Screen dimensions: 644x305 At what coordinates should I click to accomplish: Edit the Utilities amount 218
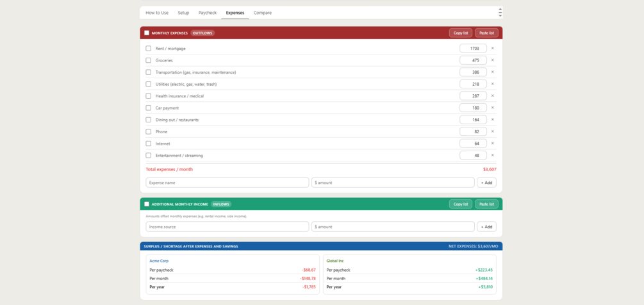pos(473,84)
